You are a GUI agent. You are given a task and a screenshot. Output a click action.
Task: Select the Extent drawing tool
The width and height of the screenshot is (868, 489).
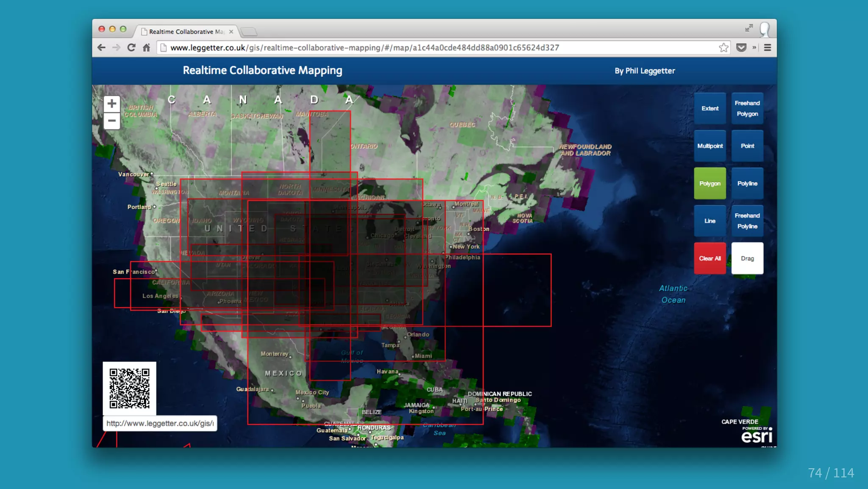coord(709,109)
